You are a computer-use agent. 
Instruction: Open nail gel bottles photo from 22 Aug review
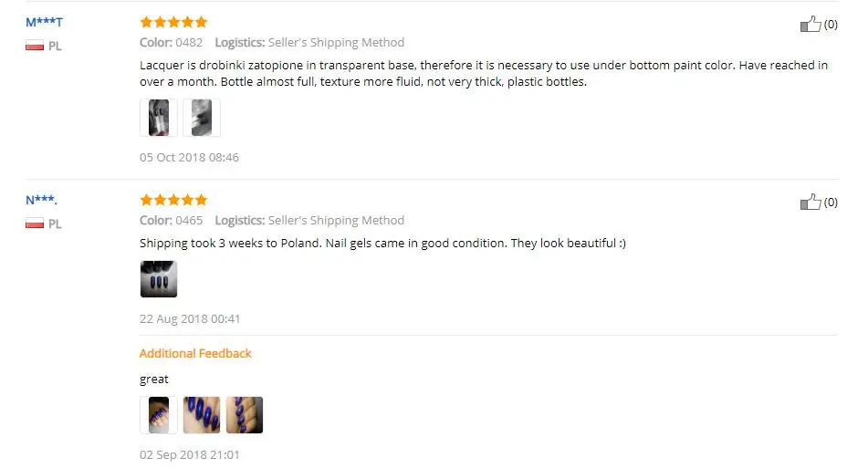[x=158, y=279]
